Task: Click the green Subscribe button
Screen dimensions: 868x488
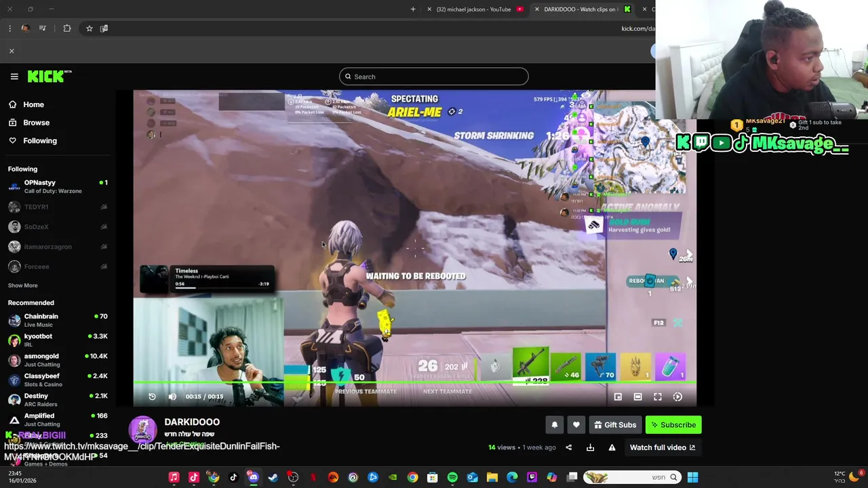Action: (x=673, y=425)
